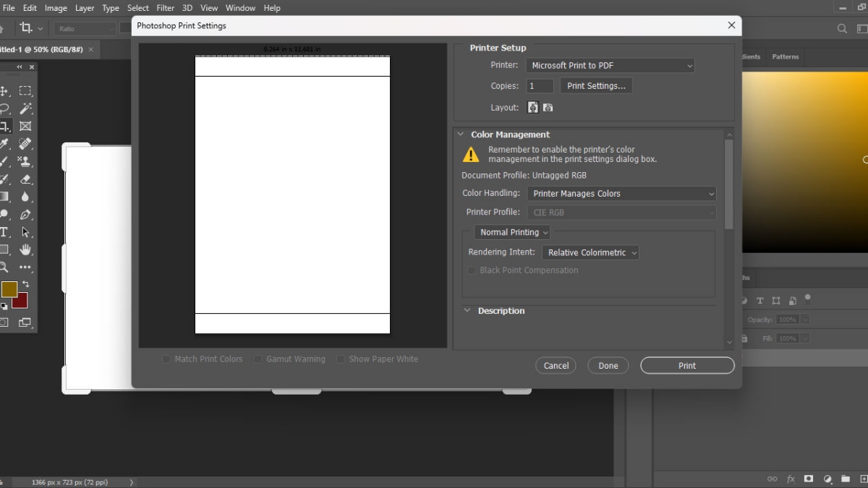This screenshot has height=488, width=868.
Task: Activate the Crop tool
Action: coord(6,126)
